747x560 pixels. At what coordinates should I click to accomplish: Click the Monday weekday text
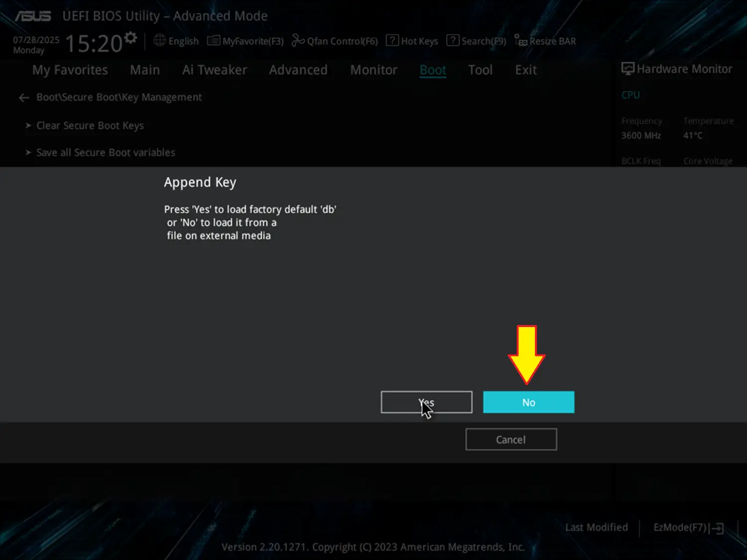point(28,50)
